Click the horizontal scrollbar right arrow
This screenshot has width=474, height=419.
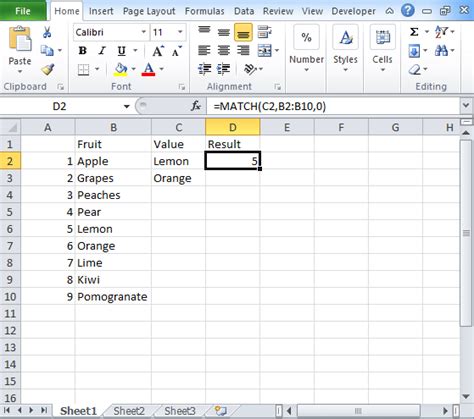[x=445, y=411]
